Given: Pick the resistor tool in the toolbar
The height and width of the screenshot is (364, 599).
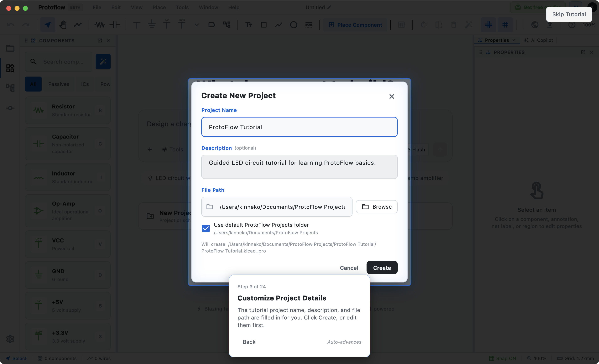Looking at the screenshot, I should pos(100,25).
